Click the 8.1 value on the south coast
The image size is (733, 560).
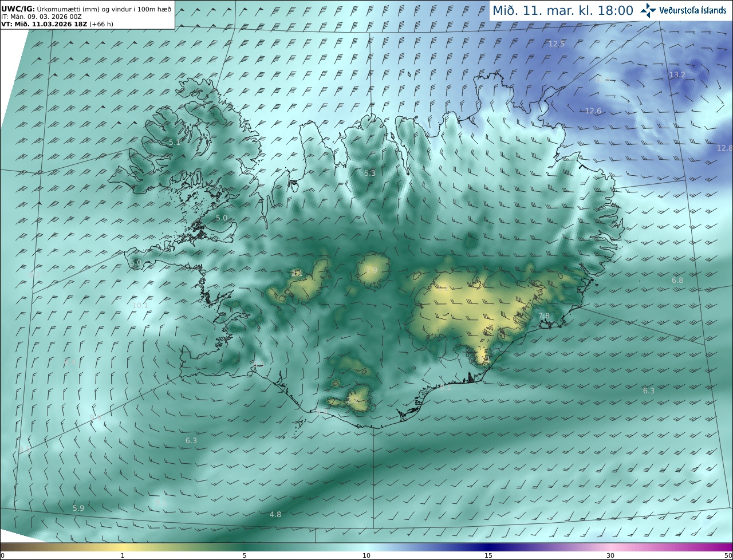click(445, 387)
